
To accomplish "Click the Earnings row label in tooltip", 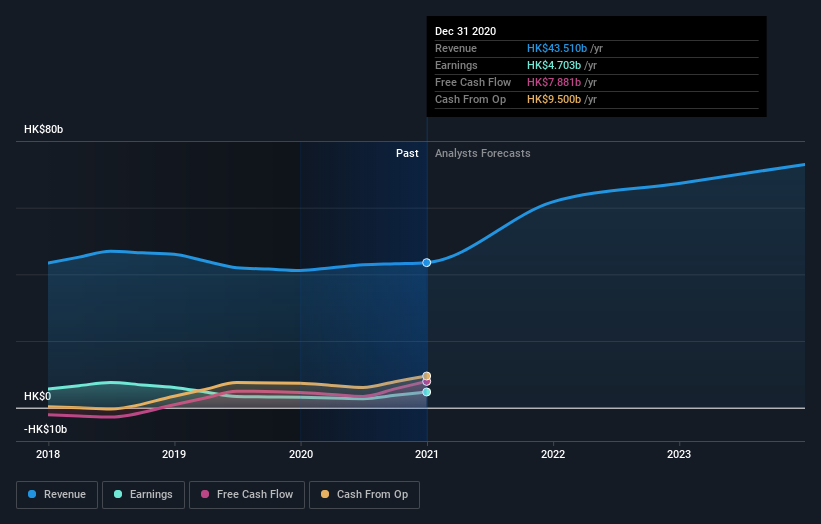I will [456, 65].
